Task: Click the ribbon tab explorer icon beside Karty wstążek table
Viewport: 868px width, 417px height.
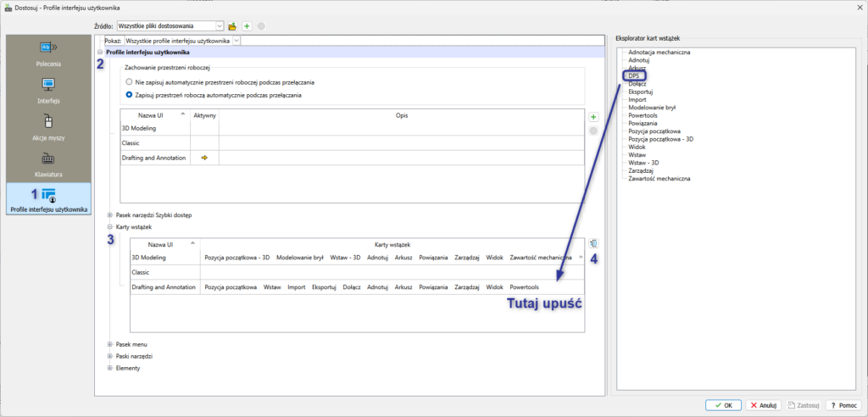Action: (593, 243)
